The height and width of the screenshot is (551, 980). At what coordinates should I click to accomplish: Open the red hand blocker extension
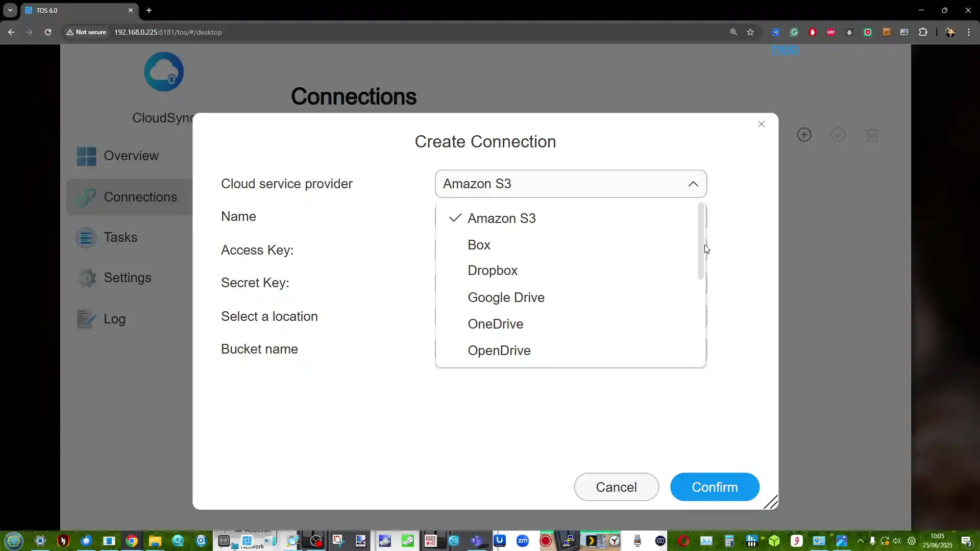pos(813,32)
